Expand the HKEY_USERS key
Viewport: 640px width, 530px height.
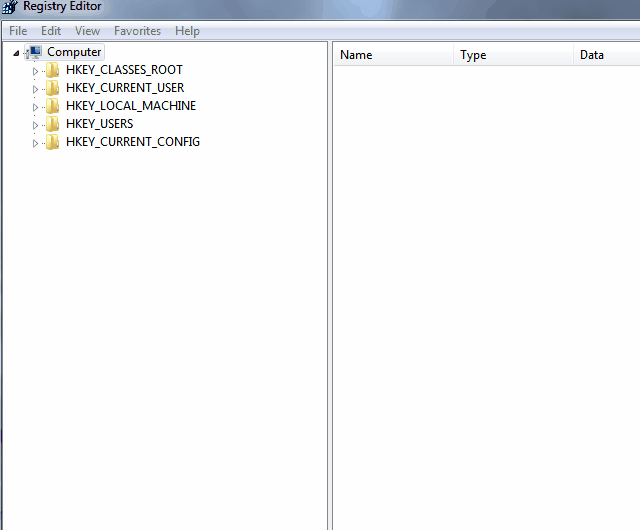pyautogui.click(x=35, y=125)
